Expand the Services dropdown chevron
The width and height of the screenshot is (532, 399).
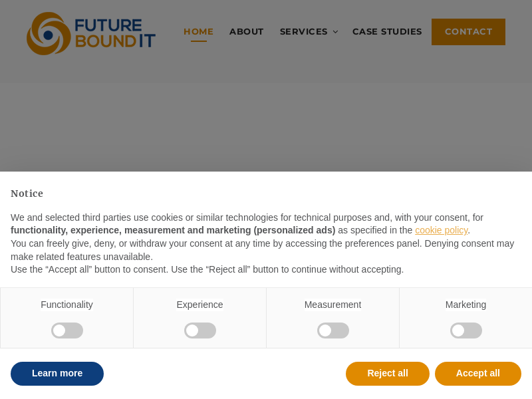(x=335, y=32)
